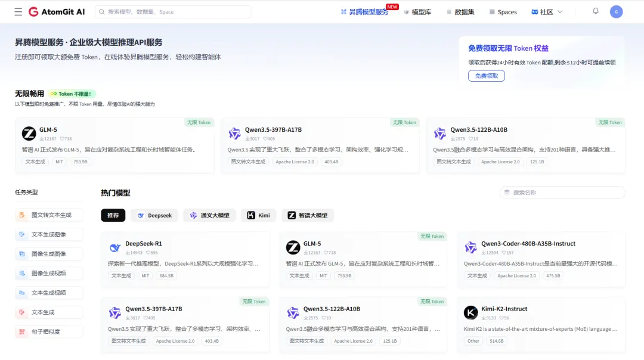Click the AtomGit AI logo

pyautogui.click(x=57, y=12)
